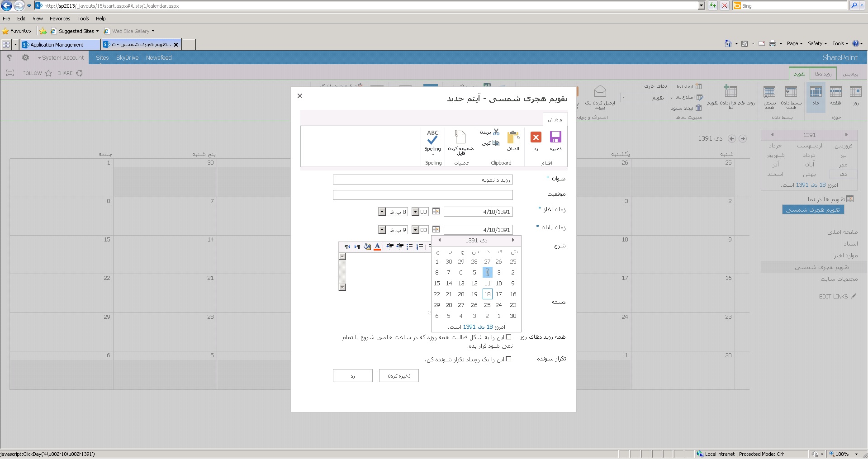The height and width of the screenshot is (459, 868).
Task: Select the ویرایش tab in the dialog
Action: [555, 119]
